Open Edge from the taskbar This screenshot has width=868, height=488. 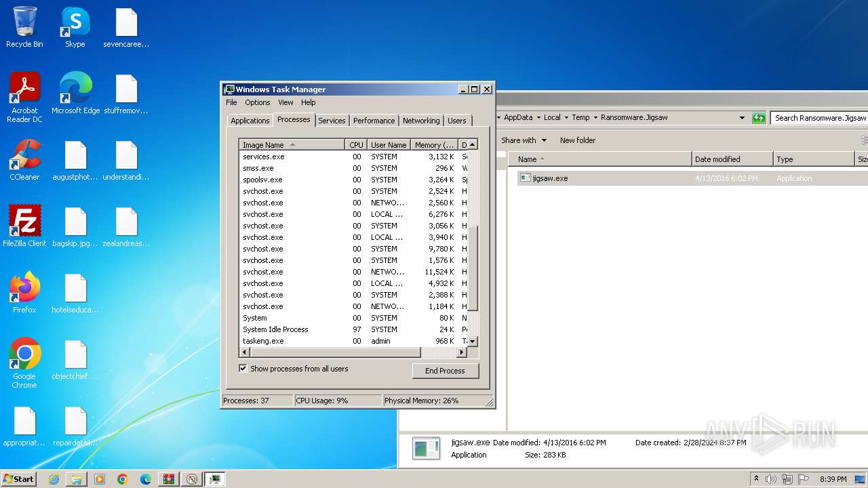tap(146, 479)
